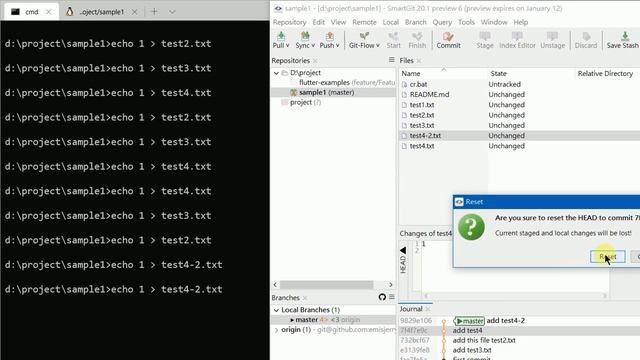Click the GitHub icon in Branches panel
Screen dimensions: 640x360
tap(382, 297)
